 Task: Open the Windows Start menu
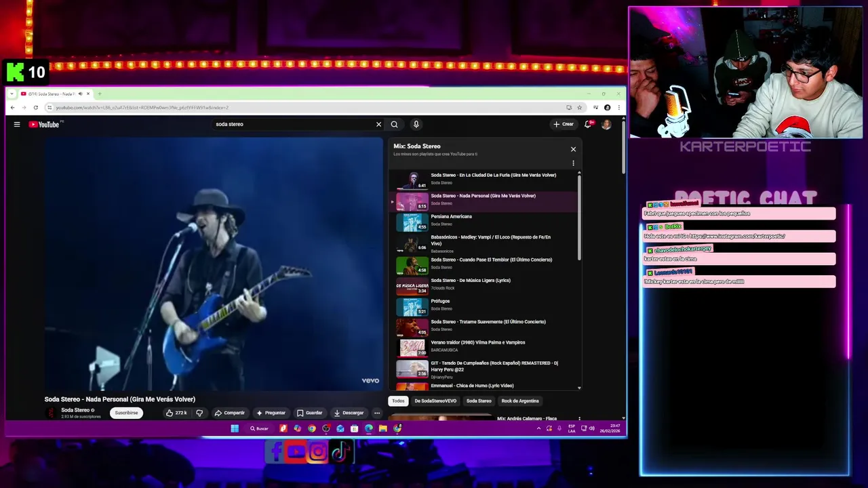[235, 428]
